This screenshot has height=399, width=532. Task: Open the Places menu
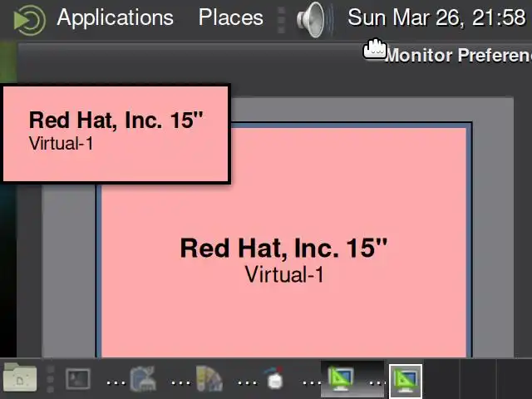(231, 17)
